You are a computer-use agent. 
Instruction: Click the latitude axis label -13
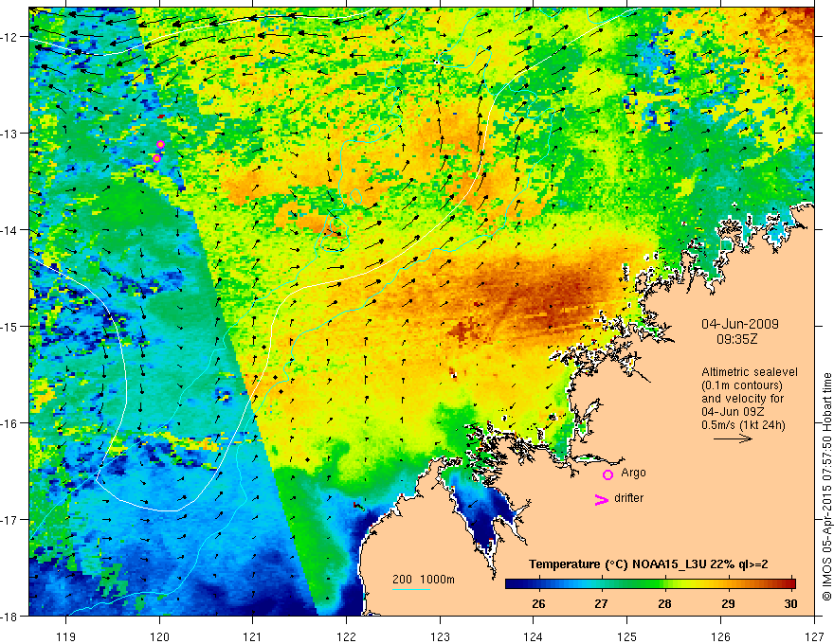[x=9, y=134]
